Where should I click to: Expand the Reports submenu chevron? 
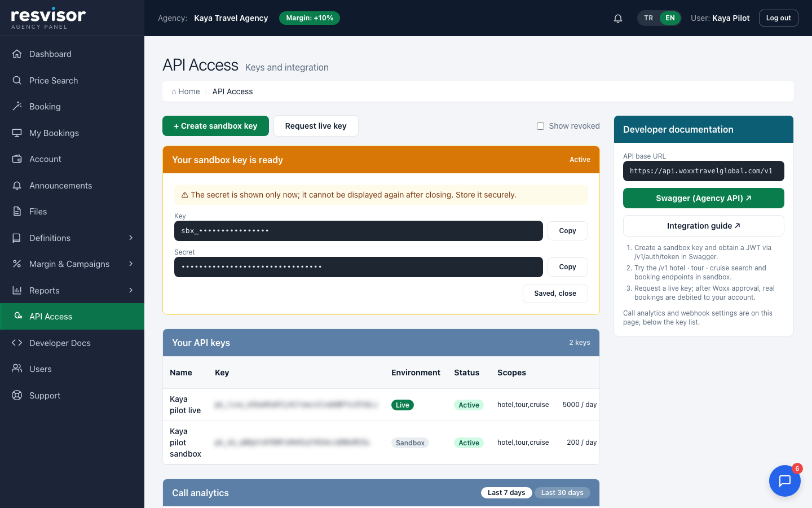point(131,290)
